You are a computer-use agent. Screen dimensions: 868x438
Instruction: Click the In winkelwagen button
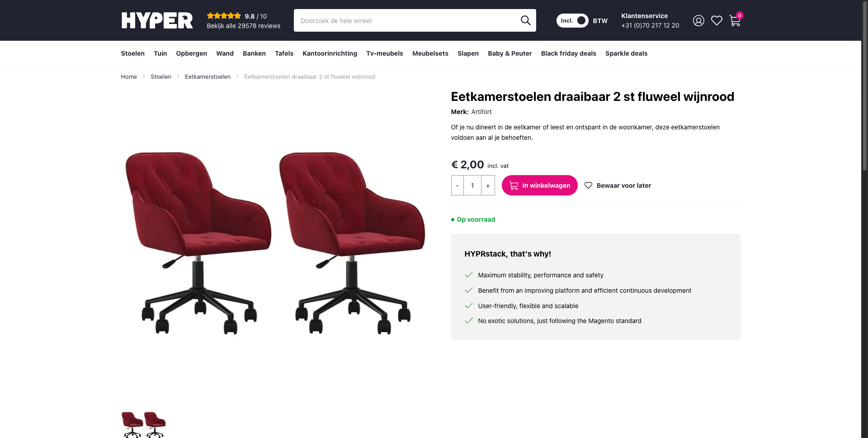(x=539, y=186)
